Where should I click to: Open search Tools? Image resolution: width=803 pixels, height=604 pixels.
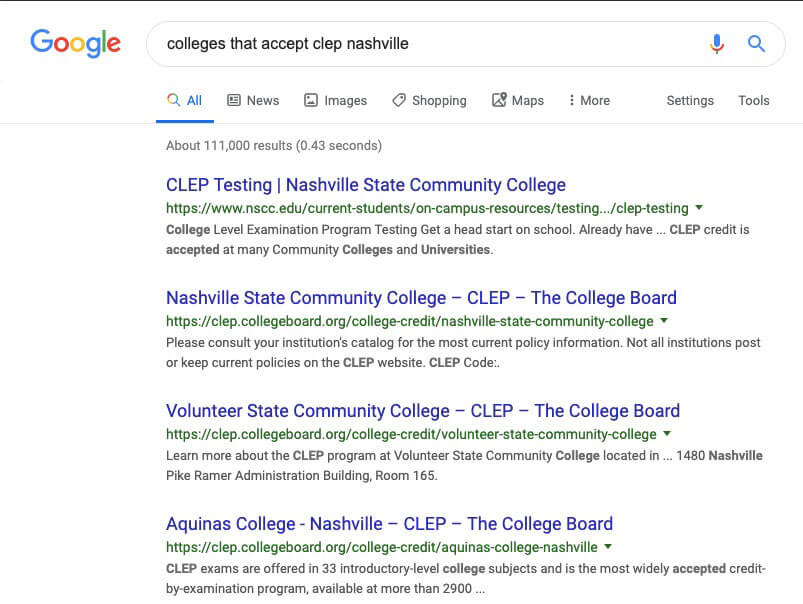coord(753,100)
